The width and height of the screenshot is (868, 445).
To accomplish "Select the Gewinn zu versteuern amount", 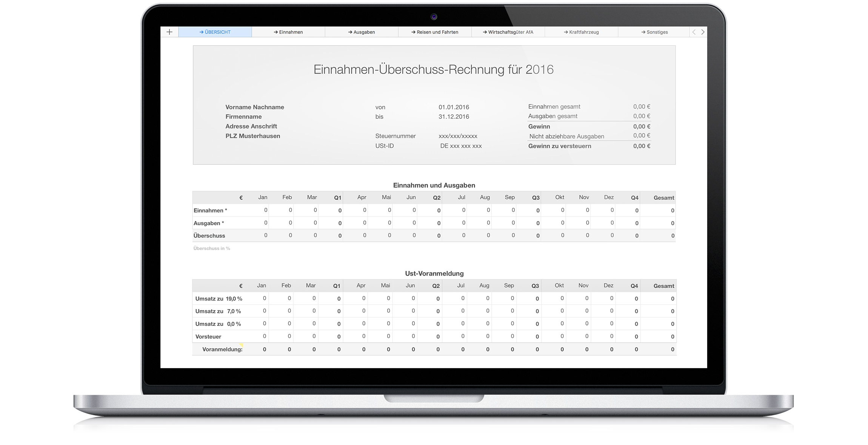I will coord(642,146).
